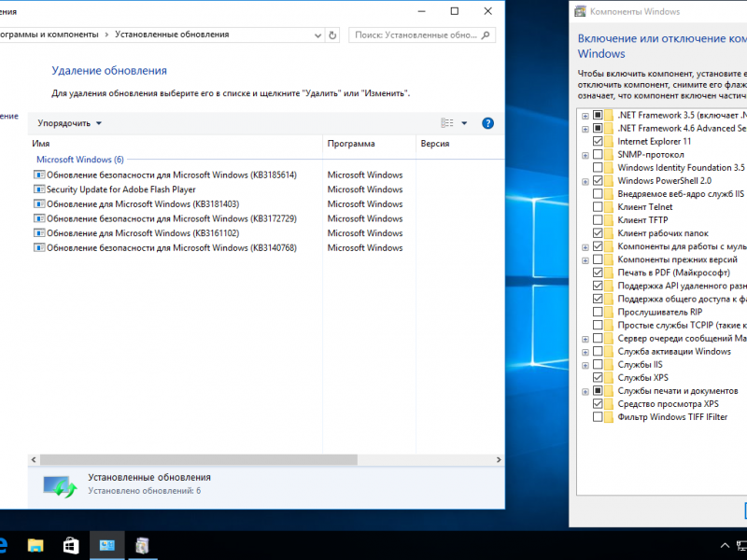Click horizontal scrollbar thumb
Viewport: 747px width, 560px height.
tap(199, 459)
